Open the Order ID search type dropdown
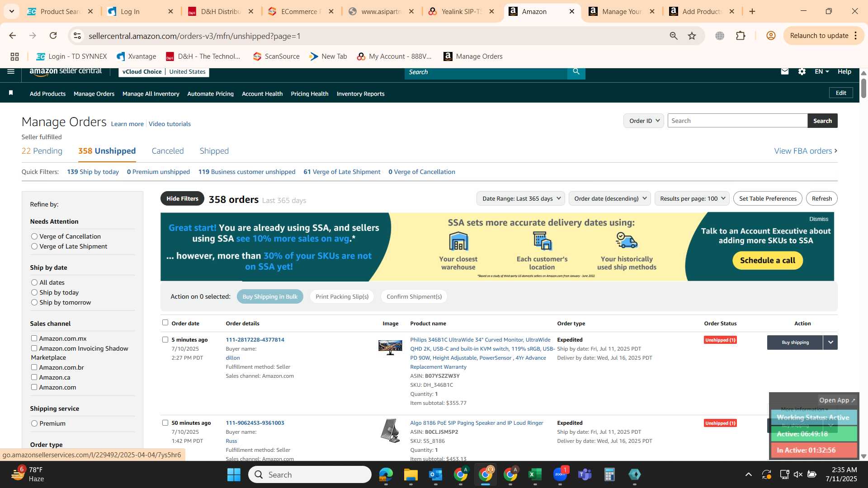This screenshot has height=488, width=868. (644, 121)
